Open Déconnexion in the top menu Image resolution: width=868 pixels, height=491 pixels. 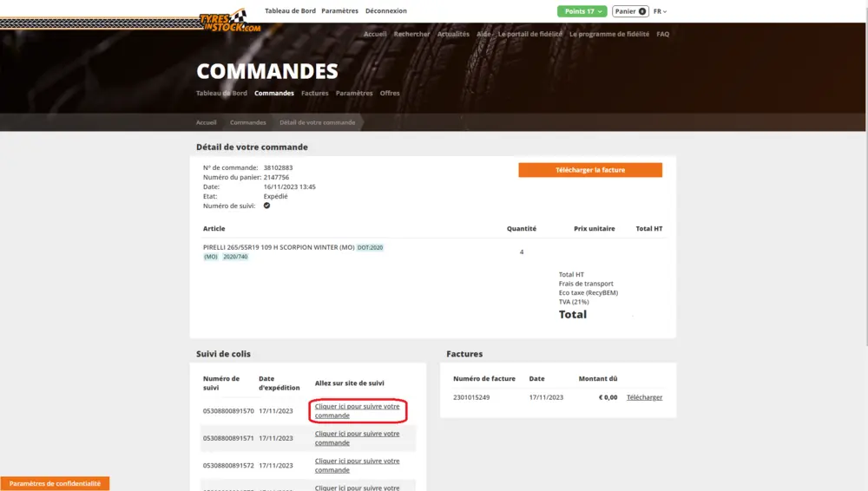coord(385,11)
